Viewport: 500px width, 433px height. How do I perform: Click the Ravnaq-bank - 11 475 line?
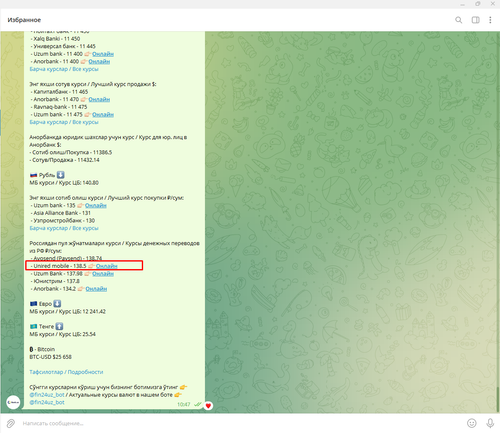(59, 107)
